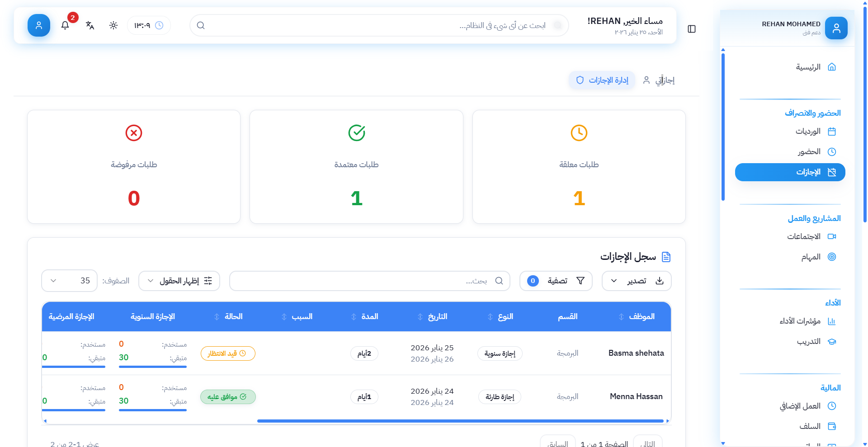The image size is (868, 447).
Task: Open the notifications bell icon
Action: (65, 25)
